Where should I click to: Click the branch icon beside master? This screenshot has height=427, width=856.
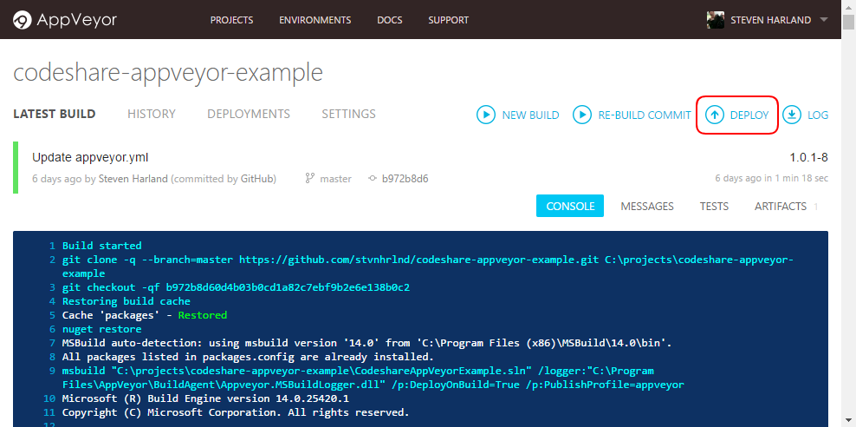310,179
